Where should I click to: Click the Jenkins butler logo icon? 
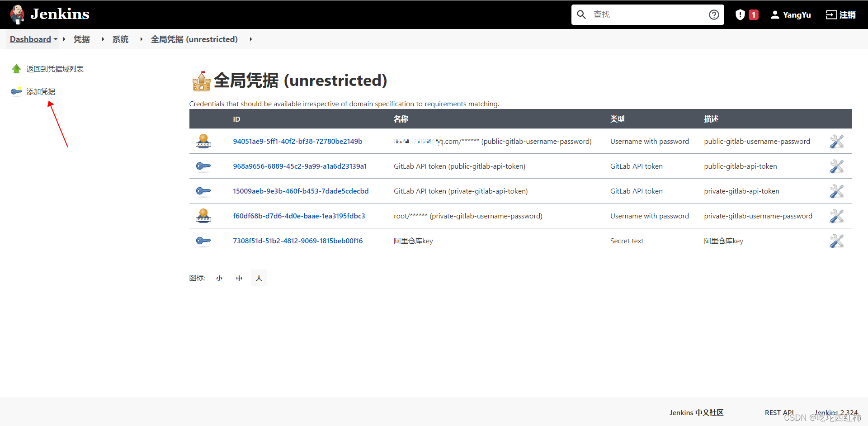point(18,14)
